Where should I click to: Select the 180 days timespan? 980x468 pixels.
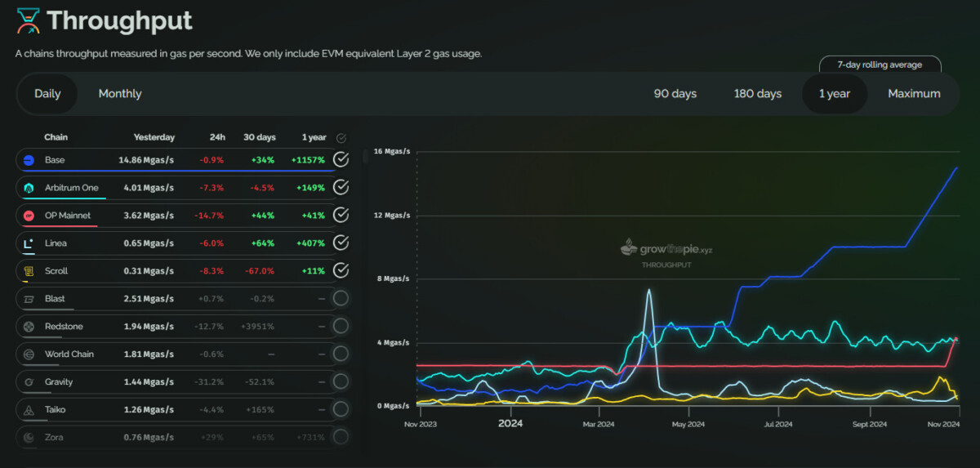point(758,94)
